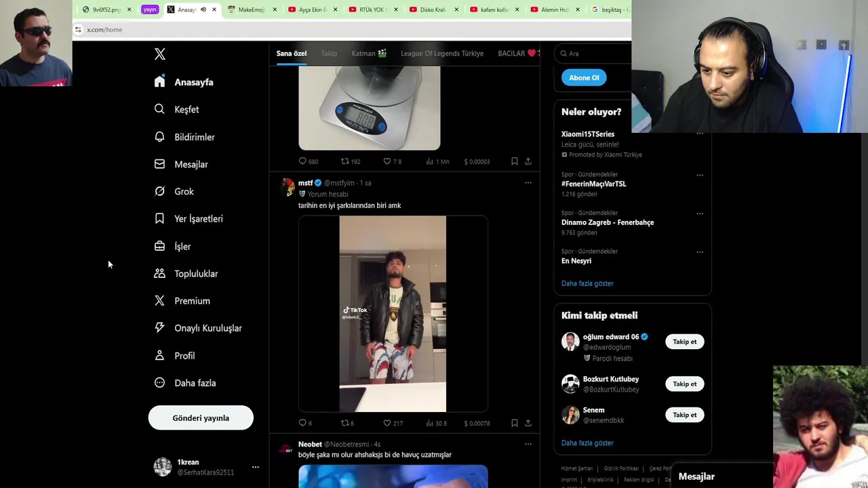Repost the mstf TikTok post
Screen dimensions: 868x488
click(344, 423)
